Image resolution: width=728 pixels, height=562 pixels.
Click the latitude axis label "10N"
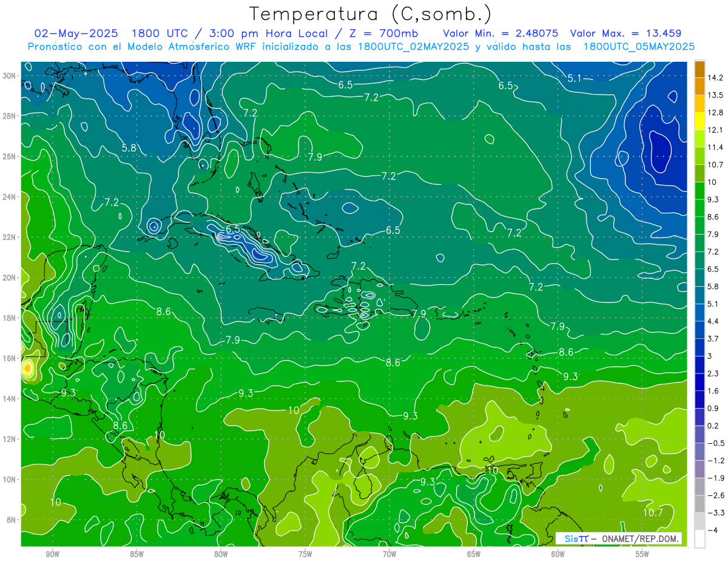point(10,480)
